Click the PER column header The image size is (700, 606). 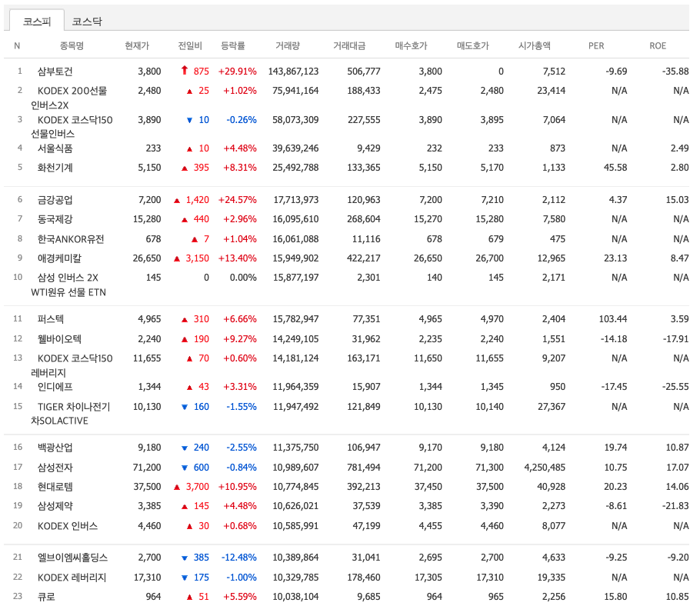click(x=596, y=45)
